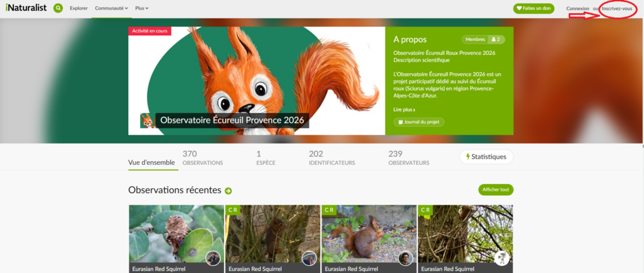The height and width of the screenshot is (273, 644).
Task: Open the Explorer menu item
Action: click(79, 8)
